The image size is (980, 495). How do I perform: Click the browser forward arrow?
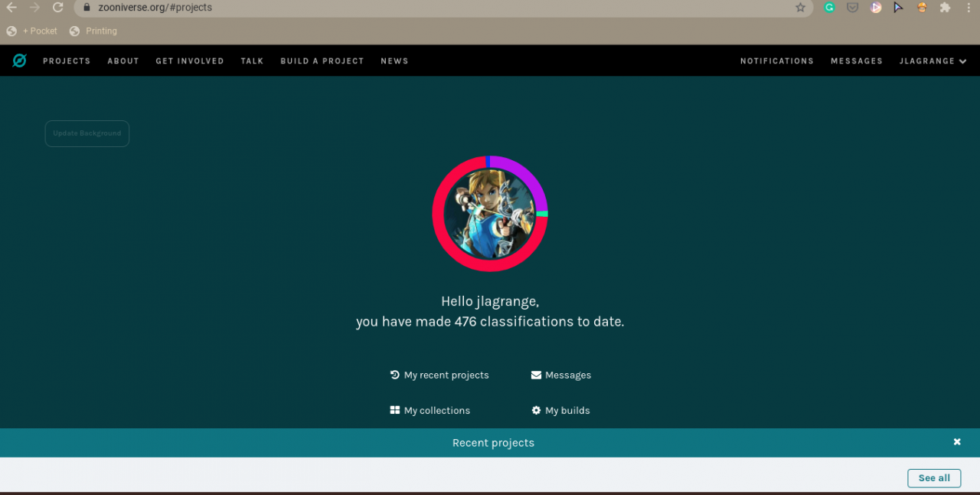coord(34,8)
